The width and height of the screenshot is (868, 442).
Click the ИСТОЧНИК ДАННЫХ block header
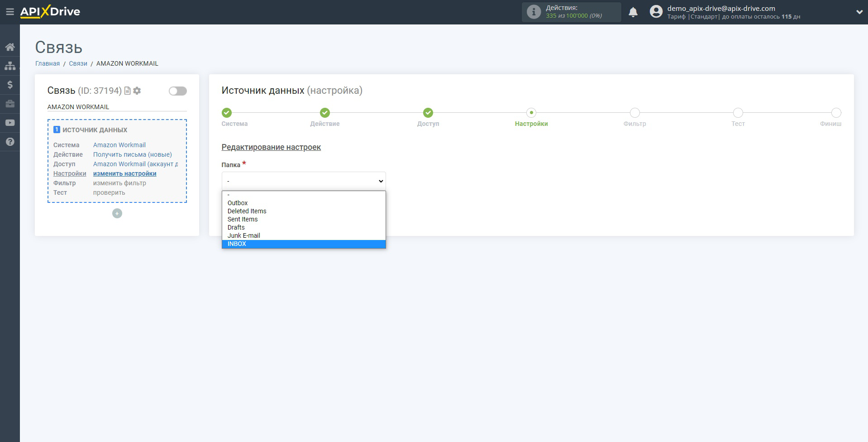[95, 130]
